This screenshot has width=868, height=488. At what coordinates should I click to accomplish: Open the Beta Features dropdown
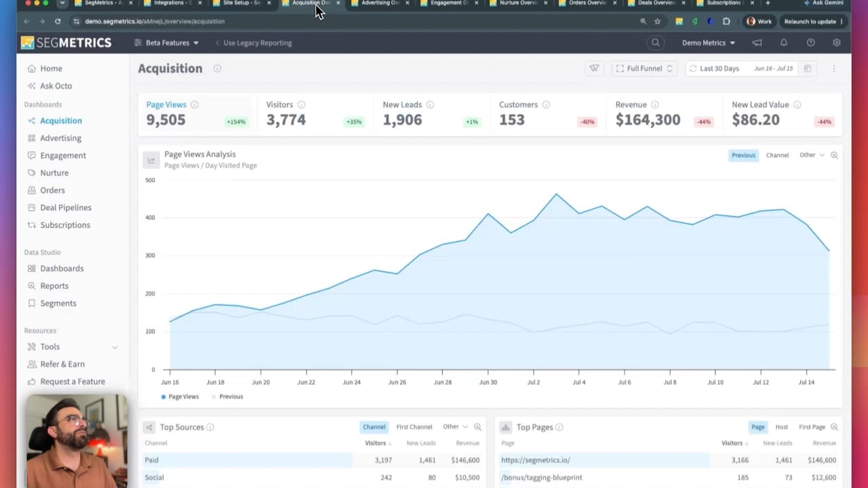point(166,43)
